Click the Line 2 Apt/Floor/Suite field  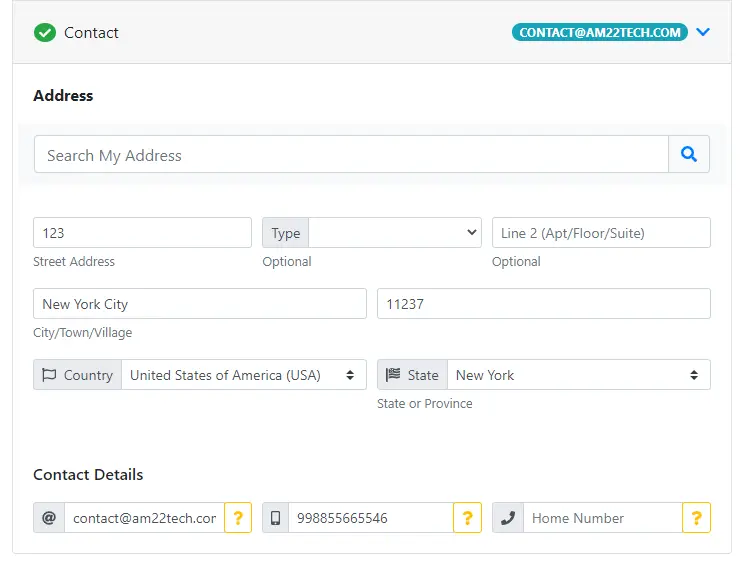[601, 233]
